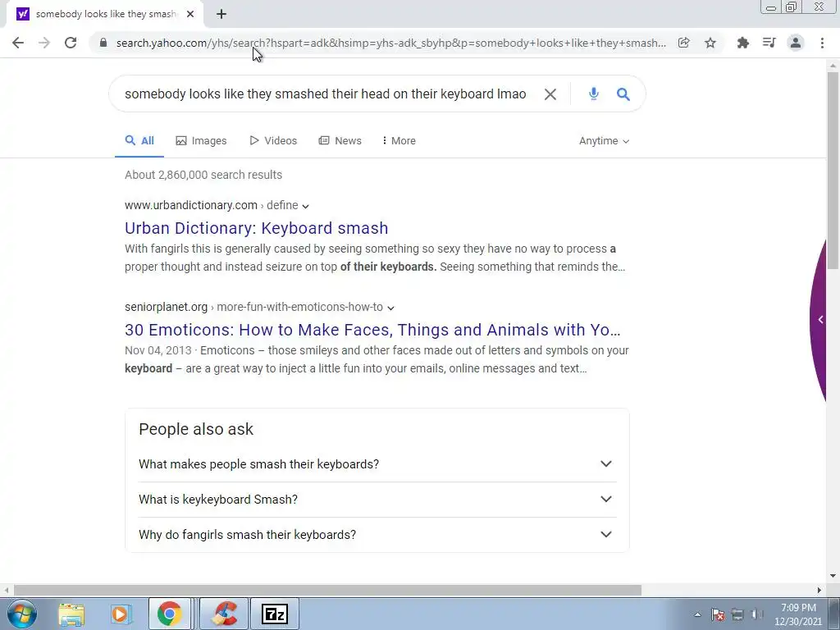Open 7-Zip from the taskbar
This screenshot has height=630, width=840.
point(275,614)
